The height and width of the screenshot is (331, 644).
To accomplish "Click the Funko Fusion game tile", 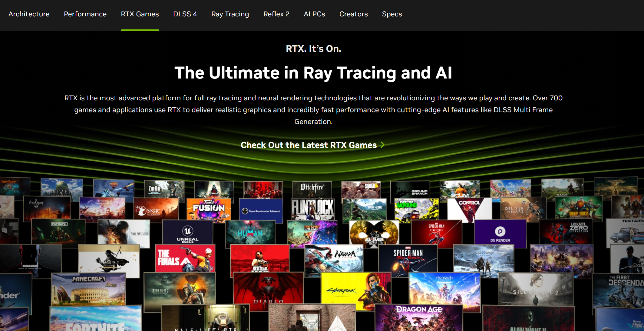I will (209, 209).
